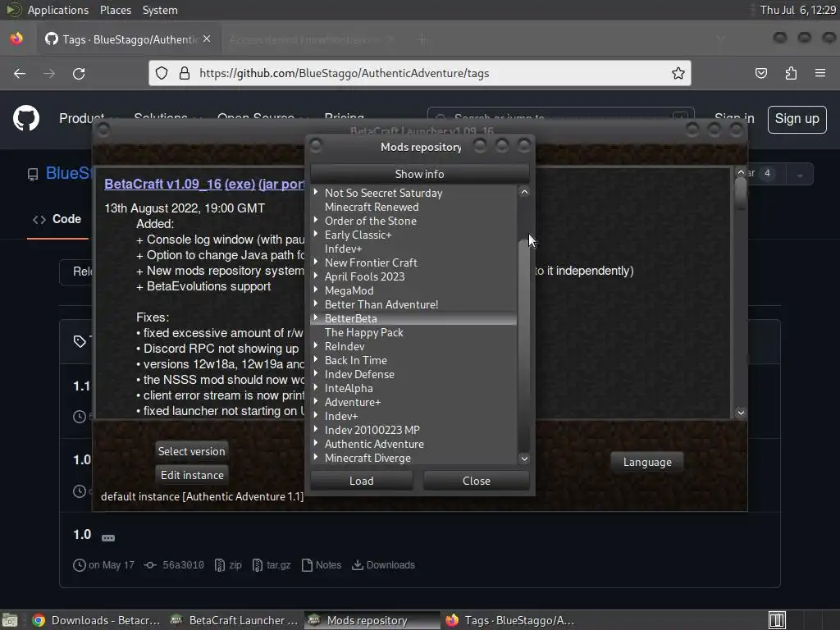Click the mods list scroll-up arrow

point(524,192)
